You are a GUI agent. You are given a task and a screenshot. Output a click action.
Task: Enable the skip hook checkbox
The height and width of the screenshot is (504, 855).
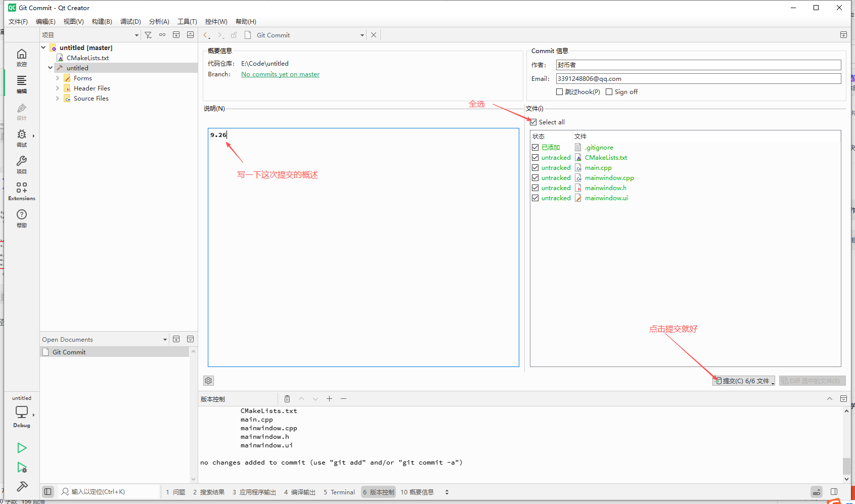(x=559, y=92)
